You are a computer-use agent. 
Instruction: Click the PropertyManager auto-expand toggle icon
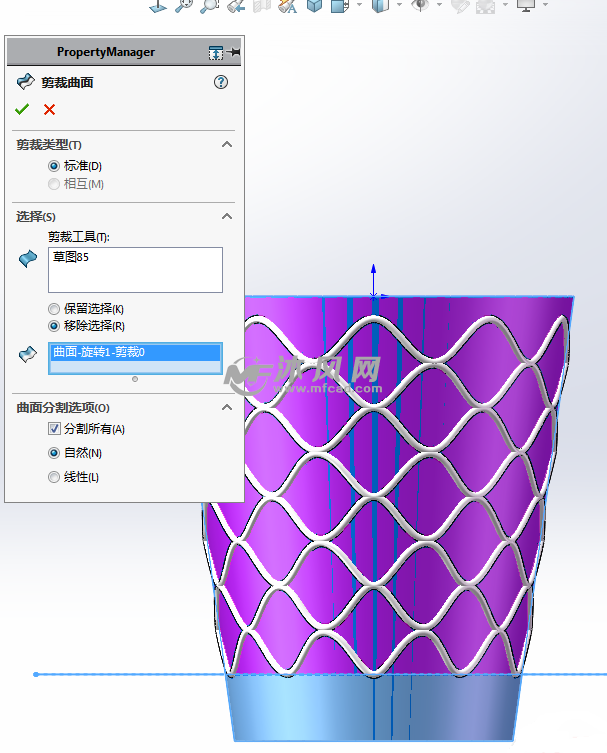pos(216,52)
